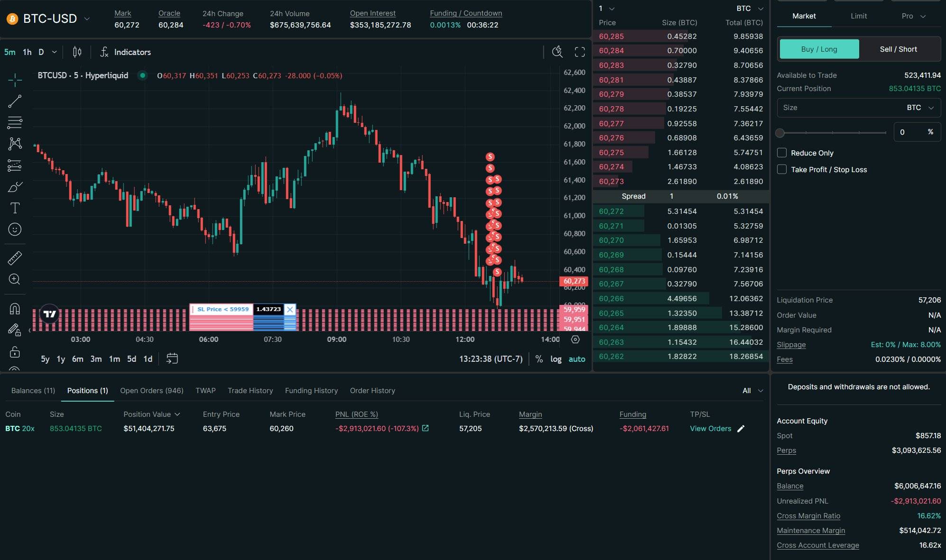This screenshot has width=946, height=560.
Task: Switch to the Market order tab
Action: click(804, 16)
